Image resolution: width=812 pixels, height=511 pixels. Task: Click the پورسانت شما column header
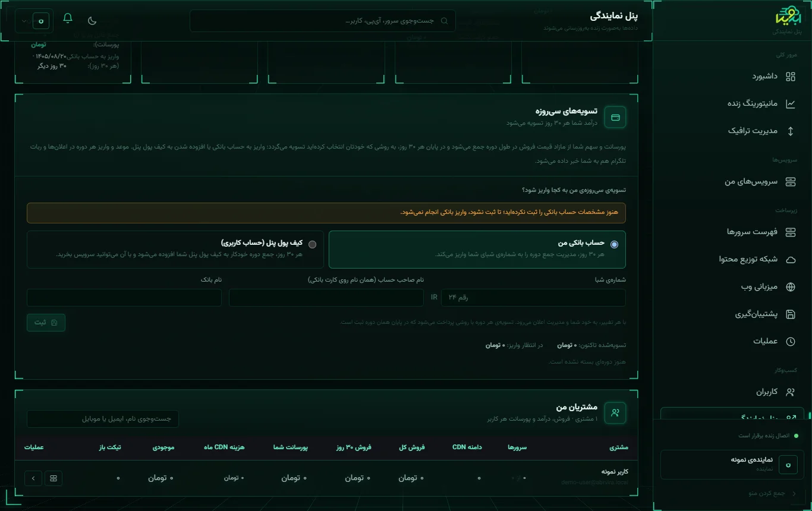pyautogui.click(x=291, y=447)
